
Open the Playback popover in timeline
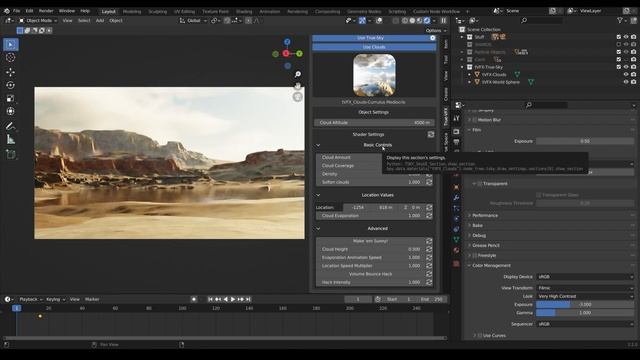coord(31,300)
